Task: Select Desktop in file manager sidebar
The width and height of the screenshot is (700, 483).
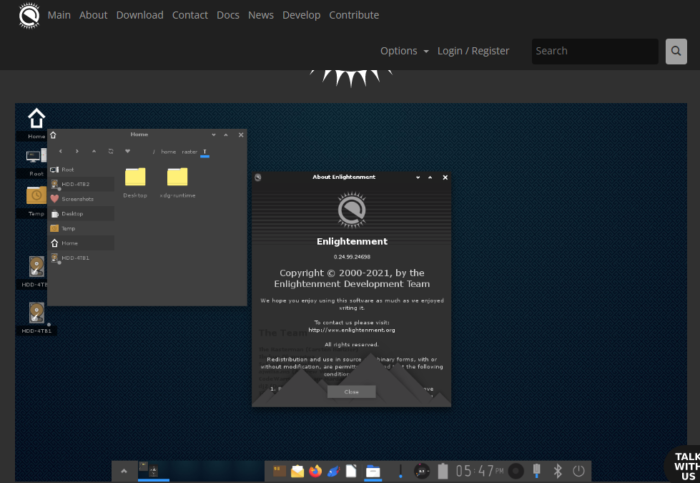Action: click(x=81, y=214)
